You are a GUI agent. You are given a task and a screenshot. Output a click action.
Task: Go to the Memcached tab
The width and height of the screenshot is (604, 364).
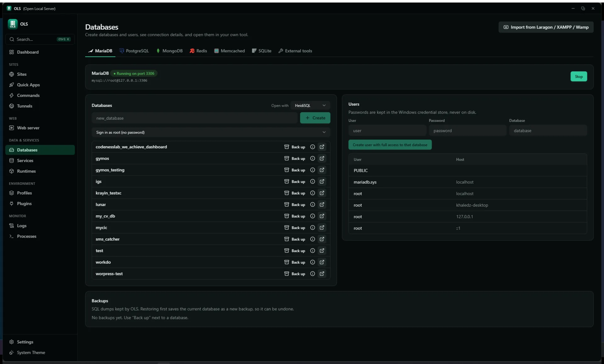[x=229, y=51]
